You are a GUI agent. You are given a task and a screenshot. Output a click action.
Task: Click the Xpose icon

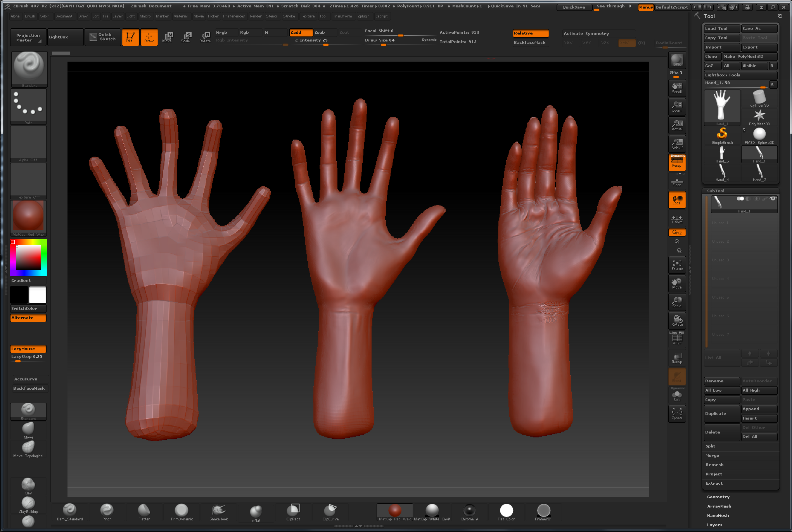(x=677, y=413)
